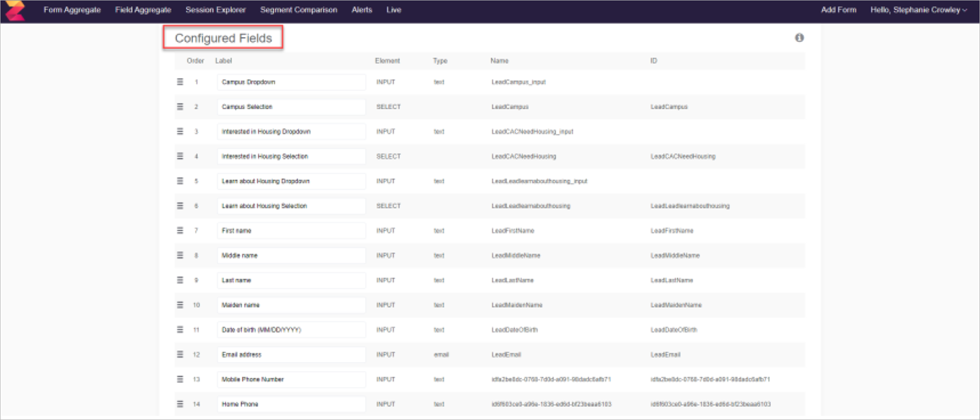The image size is (980, 420).
Task: Click the Mobile Phone Number label field
Action: 291,379
